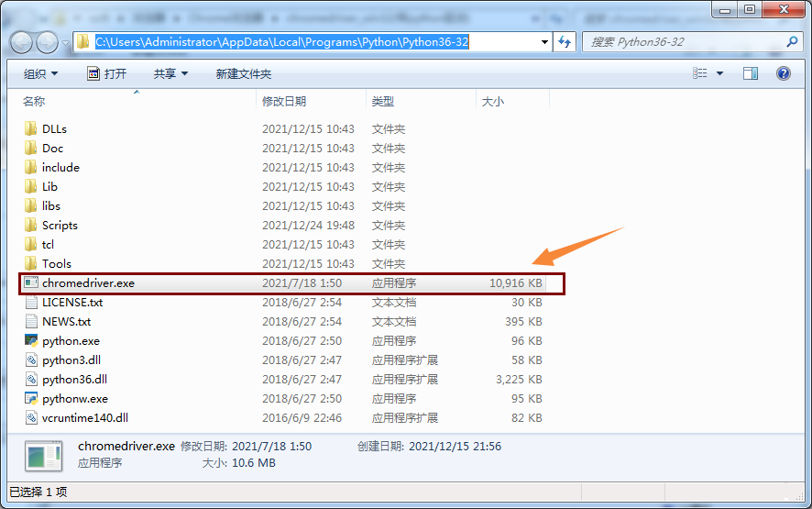Image resolution: width=812 pixels, height=509 pixels.
Task: Click the vcruntime140.dll file icon
Action: coord(31,418)
